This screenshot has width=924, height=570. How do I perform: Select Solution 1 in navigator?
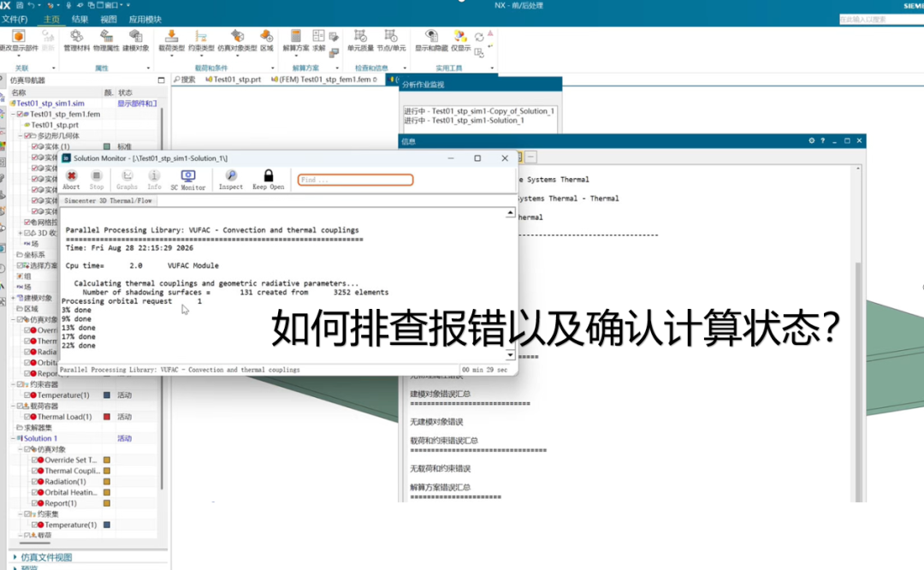pos(40,438)
